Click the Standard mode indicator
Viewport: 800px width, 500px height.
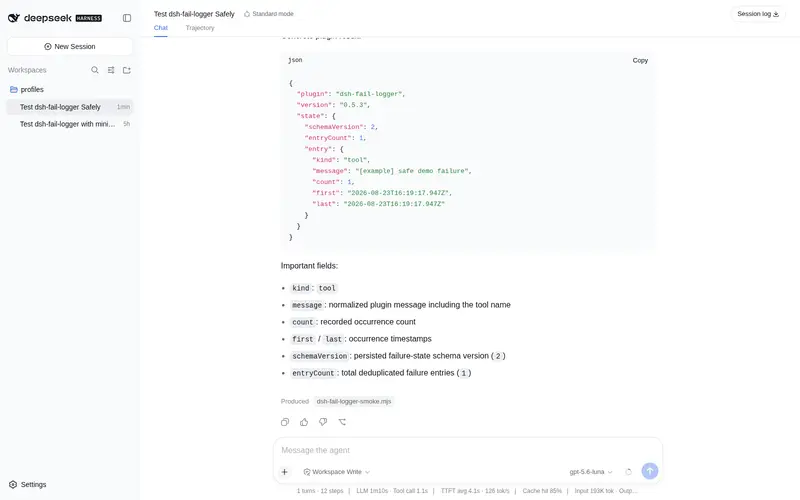[x=269, y=14]
